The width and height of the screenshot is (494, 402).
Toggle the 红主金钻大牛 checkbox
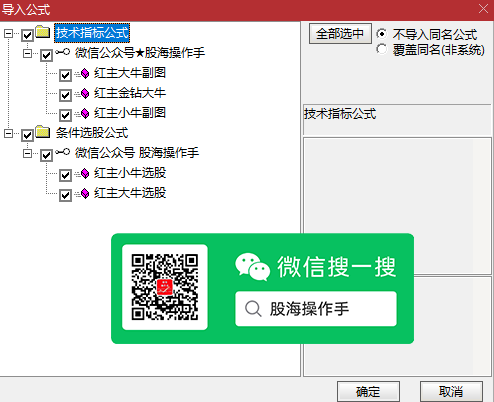[x=65, y=95]
